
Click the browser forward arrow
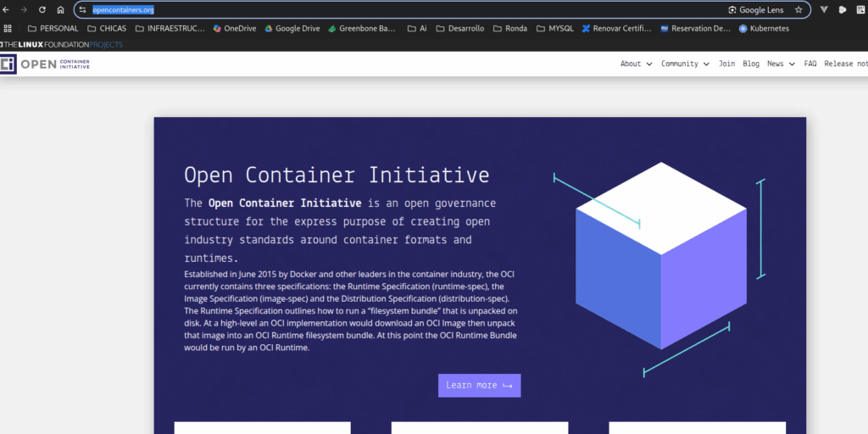coord(24,10)
